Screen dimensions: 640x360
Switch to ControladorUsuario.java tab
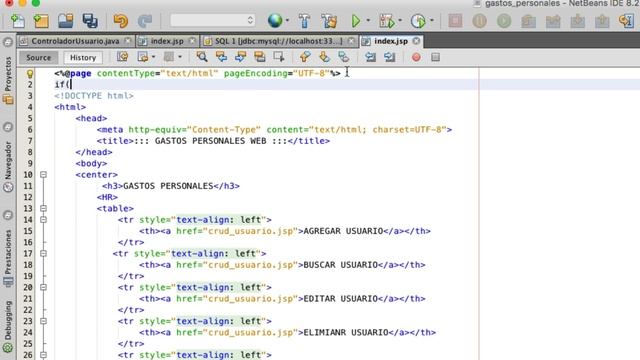click(x=75, y=41)
